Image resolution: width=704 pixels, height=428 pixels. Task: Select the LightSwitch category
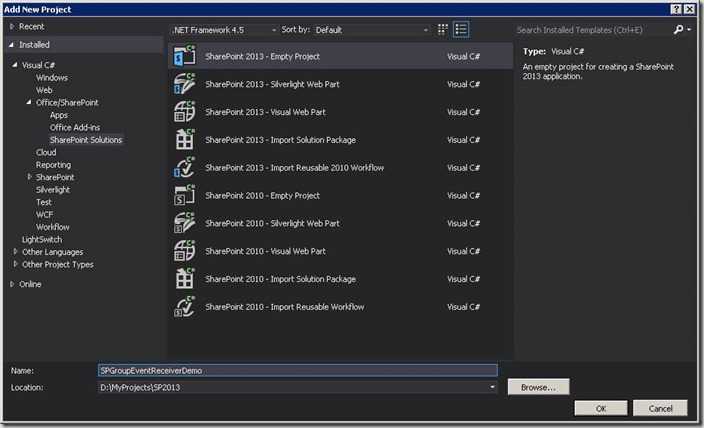pyautogui.click(x=42, y=239)
